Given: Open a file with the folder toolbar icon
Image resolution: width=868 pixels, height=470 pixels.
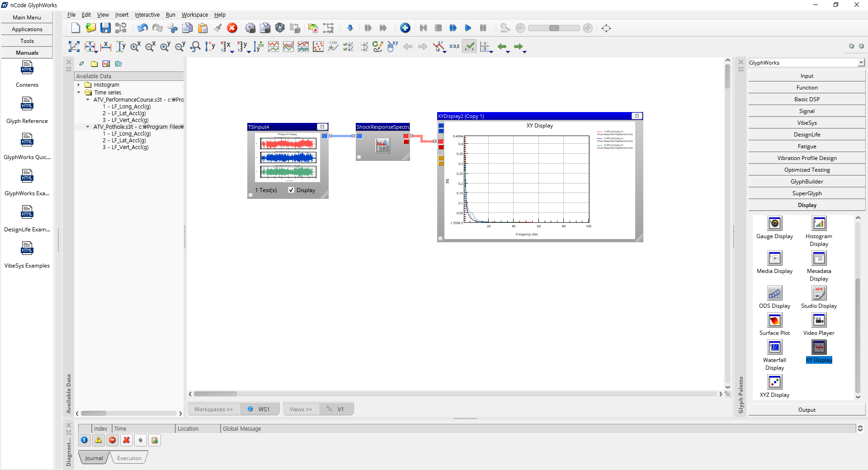Looking at the screenshot, I should [x=91, y=28].
